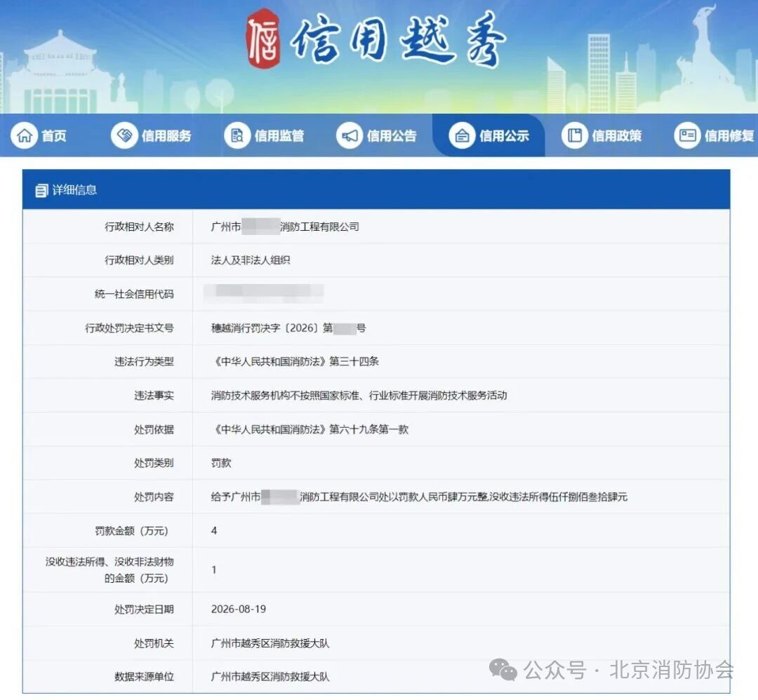
Task: Switch to the 信用服务 tab
Action: click(x=151, y=136)
